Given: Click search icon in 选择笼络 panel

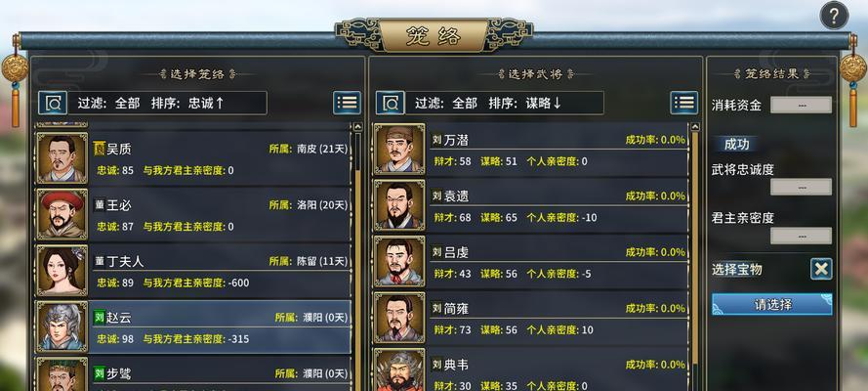Looking at the screenshot, I should point(53,103).
